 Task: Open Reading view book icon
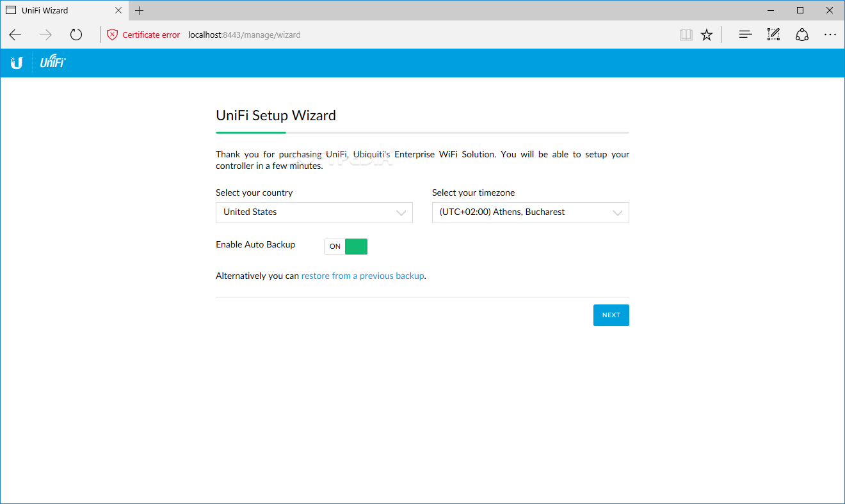pos(686,35)
